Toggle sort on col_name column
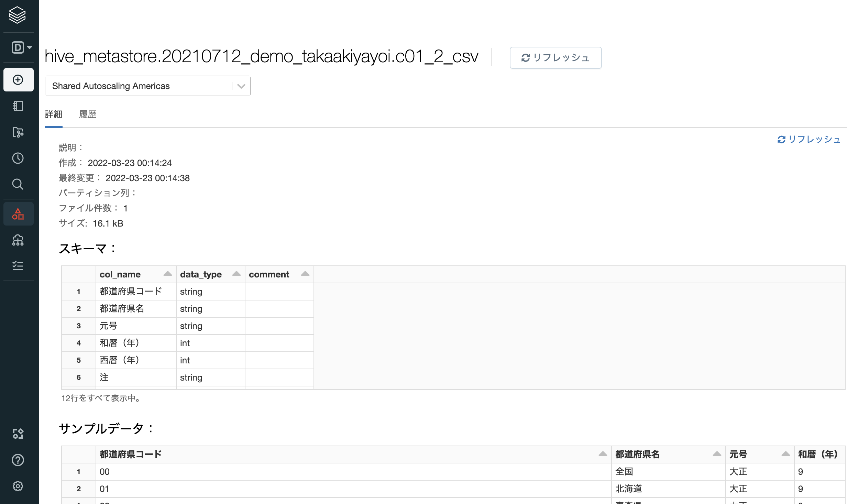The width and height of the screenshot is (847, 504). [x=168, y=274]
